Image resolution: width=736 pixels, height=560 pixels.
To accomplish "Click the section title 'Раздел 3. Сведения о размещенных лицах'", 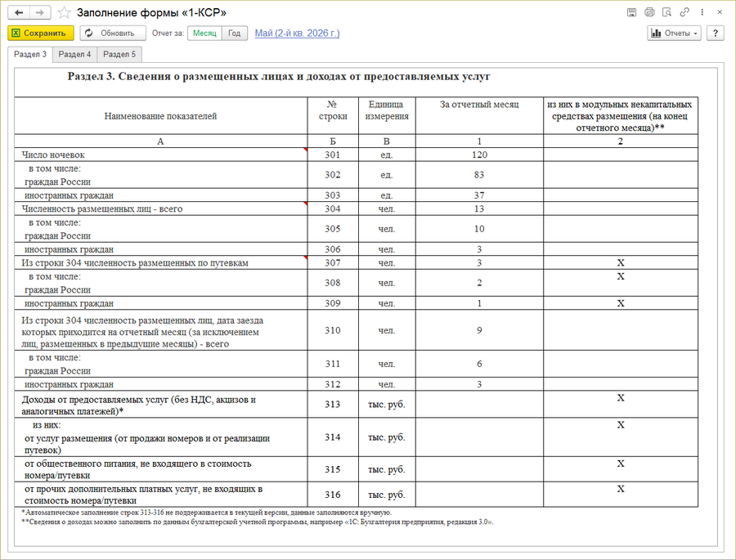I will 279,76.
